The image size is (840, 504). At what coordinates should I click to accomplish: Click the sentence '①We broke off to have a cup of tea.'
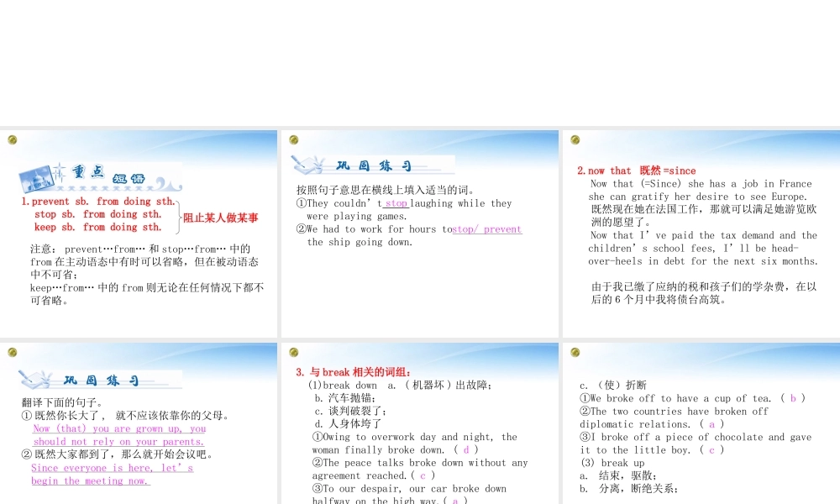point(692,398)
